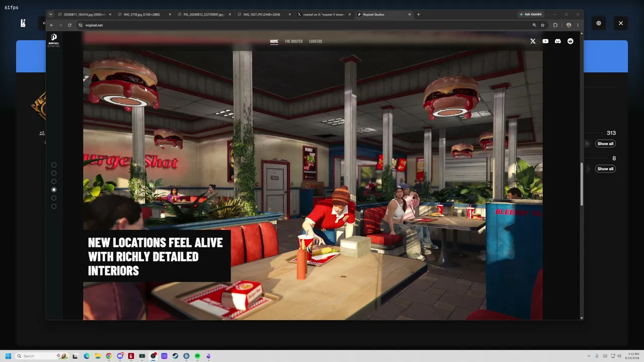
Task: Open the CAREERS nav item
Action: 315,41
